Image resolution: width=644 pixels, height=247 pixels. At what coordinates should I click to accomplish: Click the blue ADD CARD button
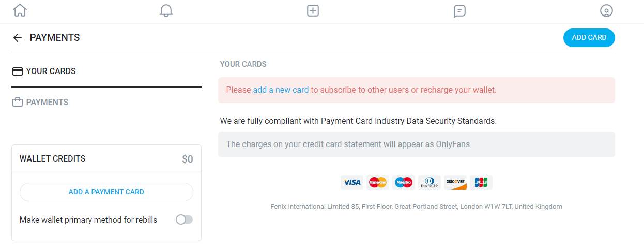point(589,38)
